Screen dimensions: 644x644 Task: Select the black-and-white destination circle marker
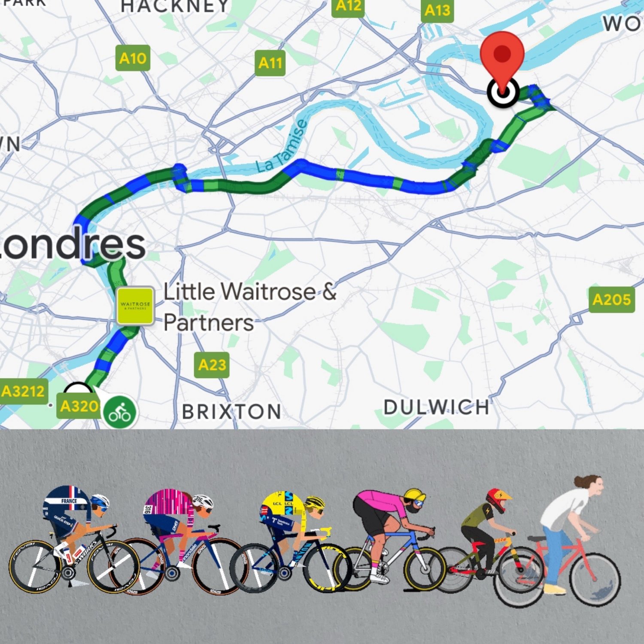click(503, 92)
